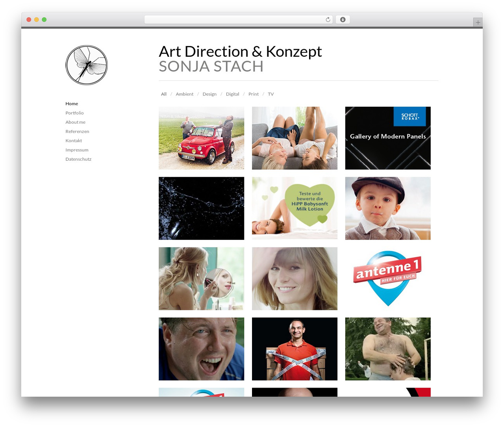Open the Portfolio page
This screenshot has height=427, width=504.
tap(74, 113)
